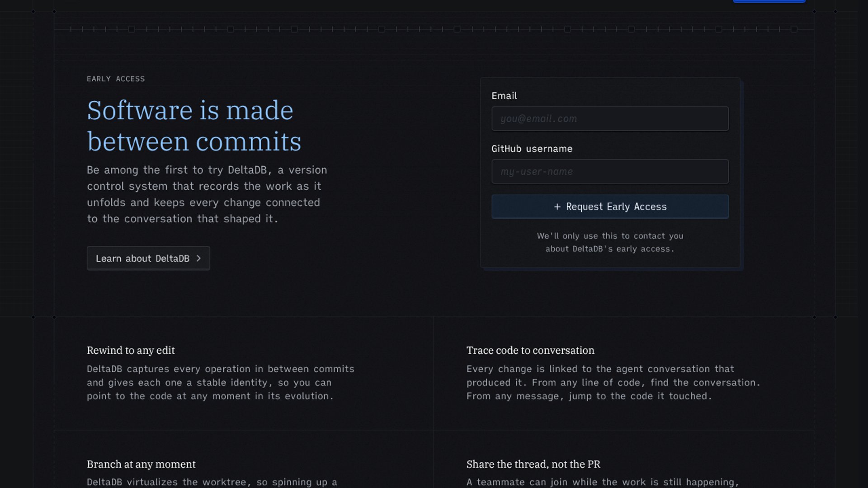
Task: Click text "A teammate can join while"
Action: coord(603,482)
